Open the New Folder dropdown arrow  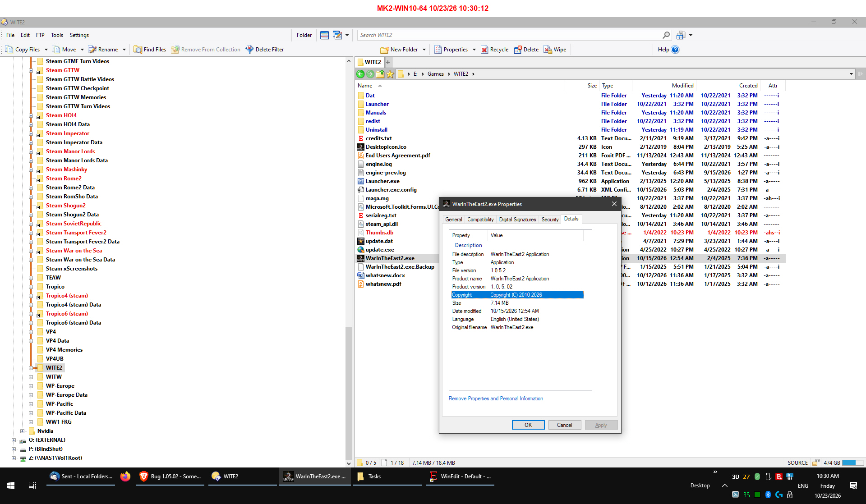click(x=424, y=50)
